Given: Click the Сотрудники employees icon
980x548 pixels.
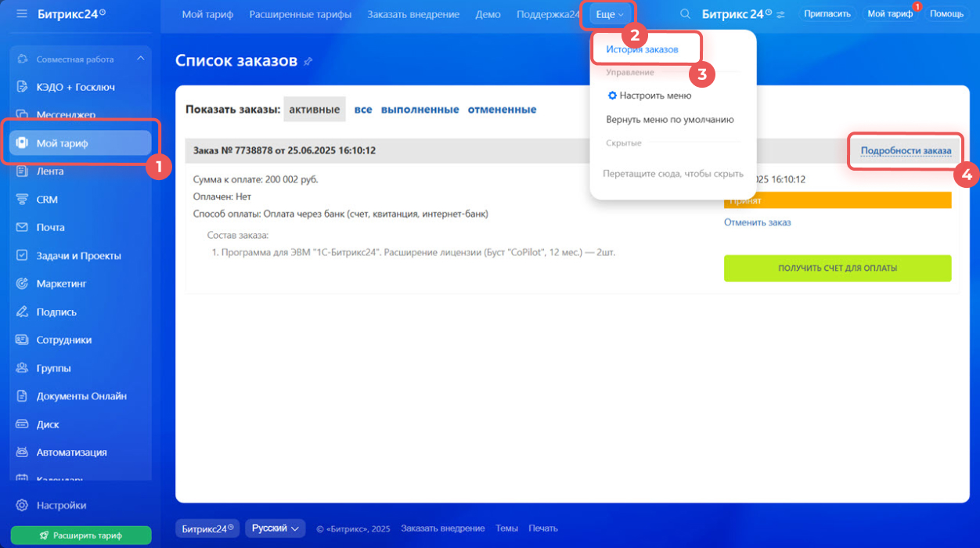Looking at the screenshot, I should 23,340.
